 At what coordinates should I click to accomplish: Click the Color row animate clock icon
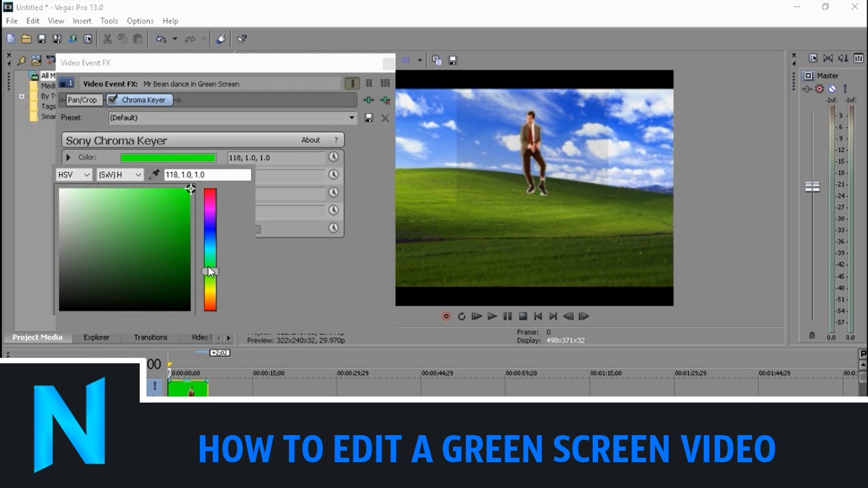pyautogui.click(x=334, y=157)
